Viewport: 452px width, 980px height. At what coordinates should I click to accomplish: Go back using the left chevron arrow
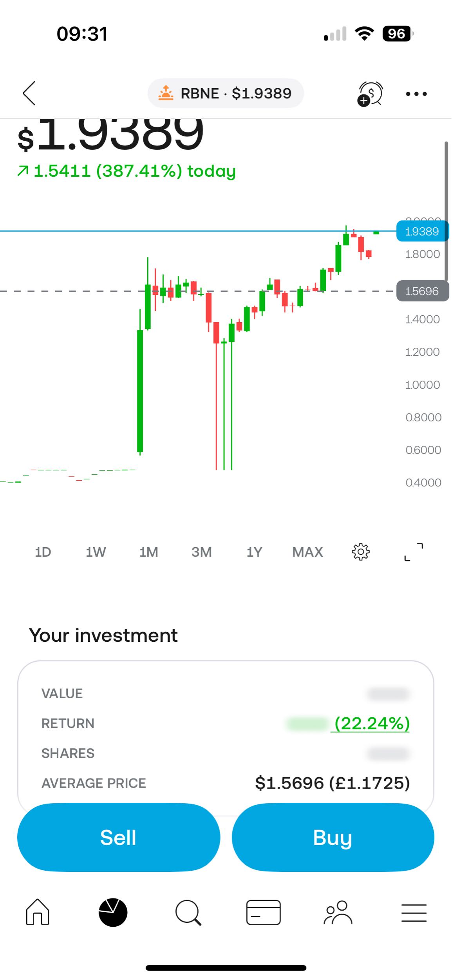(x=29, y=93)
